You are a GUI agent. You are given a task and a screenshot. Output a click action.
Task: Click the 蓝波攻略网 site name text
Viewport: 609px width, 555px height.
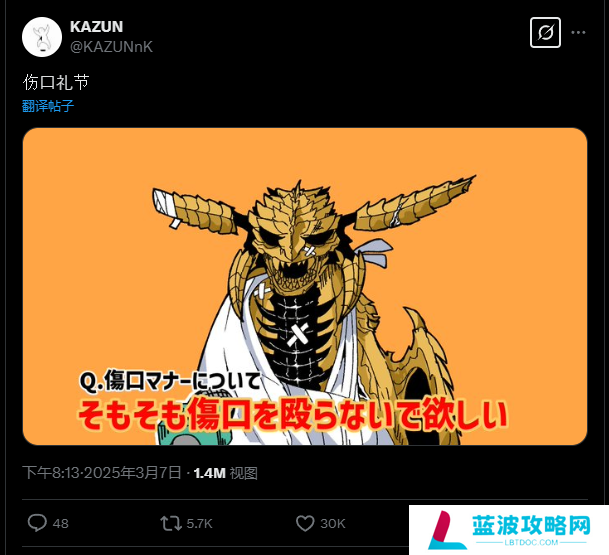click(x=531, y=526)
